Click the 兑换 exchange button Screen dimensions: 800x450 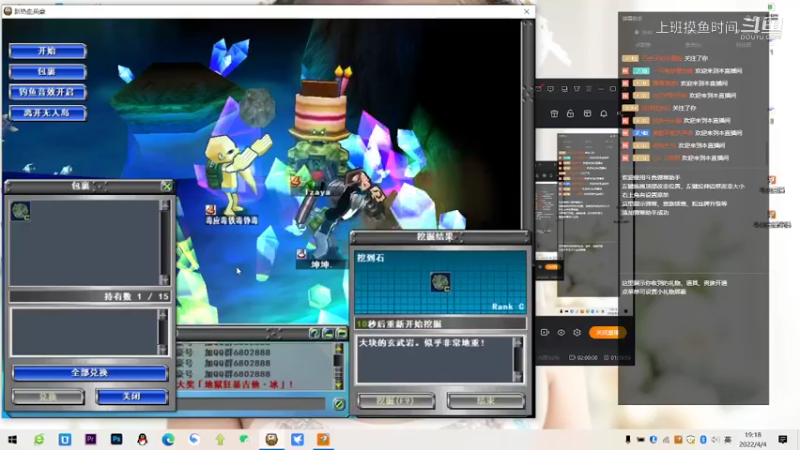click(x=48, y=396)
